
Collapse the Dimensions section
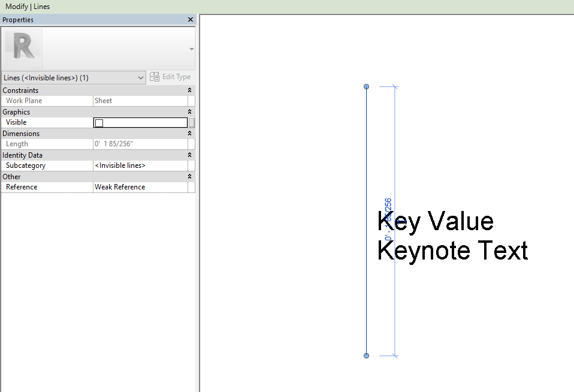(x=189, y=133)
